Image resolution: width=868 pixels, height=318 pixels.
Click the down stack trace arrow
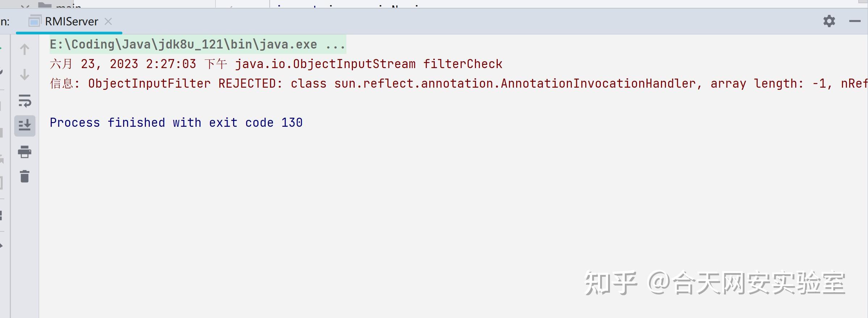[x=24, y=75]
